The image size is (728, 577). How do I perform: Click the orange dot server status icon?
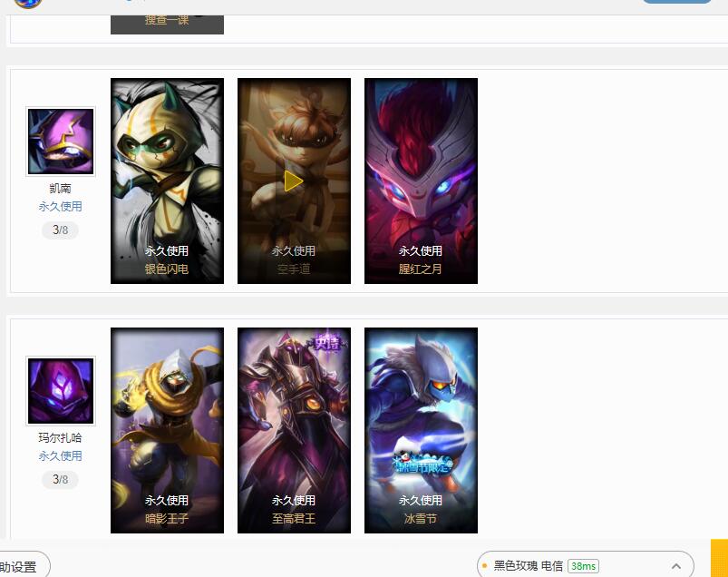click(x=484, y=566)
